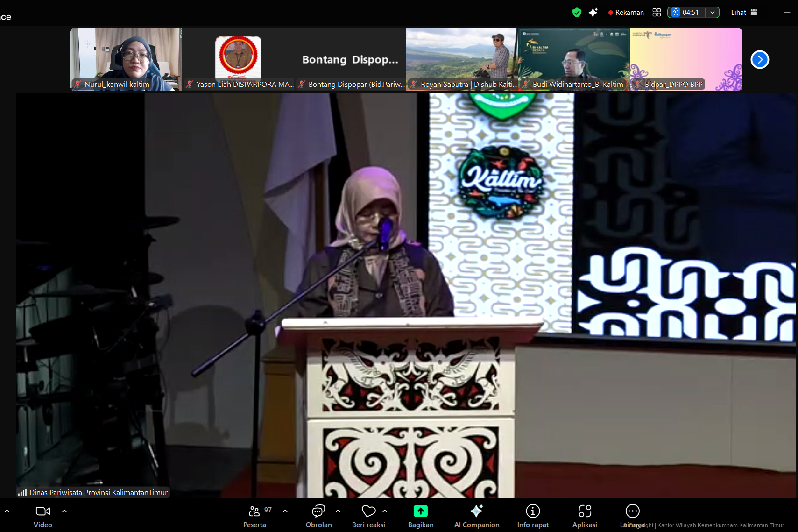Open the timer 04:51 dropdown arrow
Screen dimensions: 798x532
(x=713, y=13)
